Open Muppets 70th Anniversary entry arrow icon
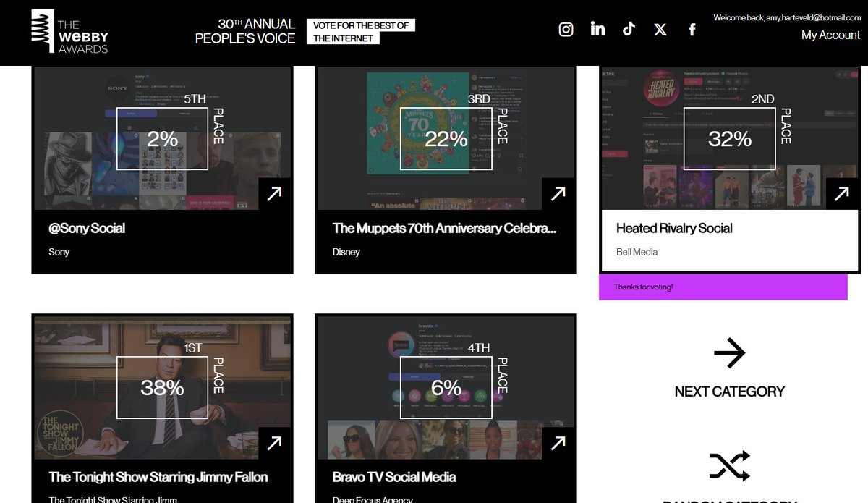The height and width of the screenshot is (503, 868). (558, 194)
